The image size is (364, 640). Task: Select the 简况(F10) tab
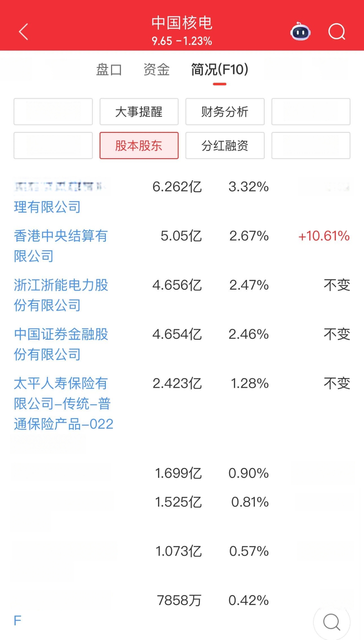coord(219,69)
